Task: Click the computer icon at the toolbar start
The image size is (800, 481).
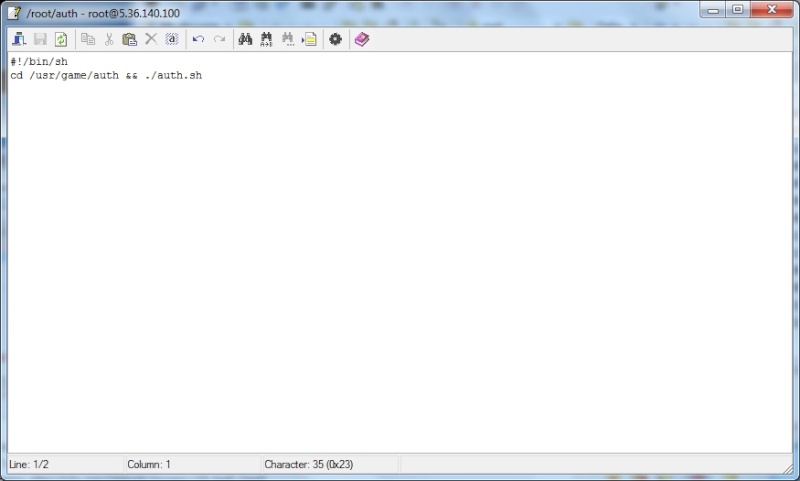Action: [x=19, y=39]
